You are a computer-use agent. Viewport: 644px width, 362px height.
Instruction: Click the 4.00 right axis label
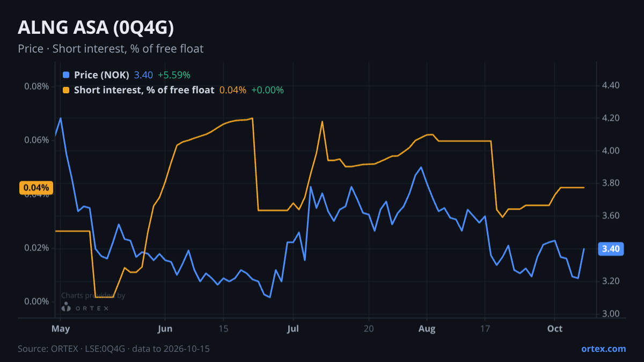611,151
